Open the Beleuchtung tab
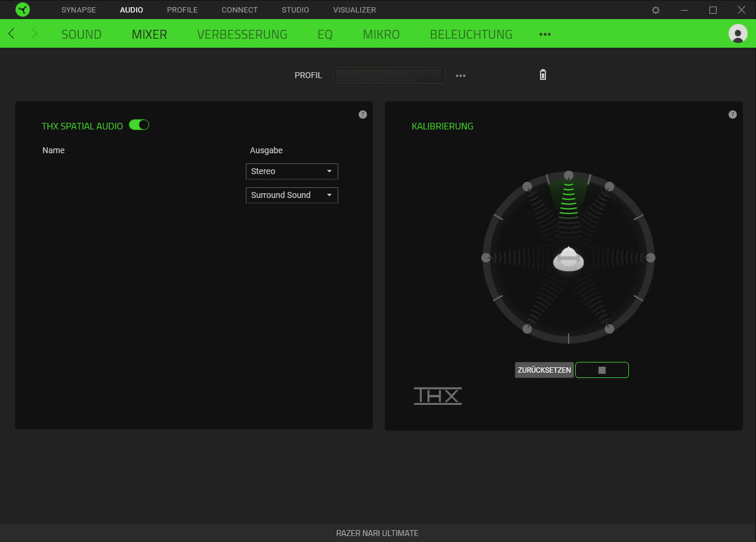 tap(471, 35)
